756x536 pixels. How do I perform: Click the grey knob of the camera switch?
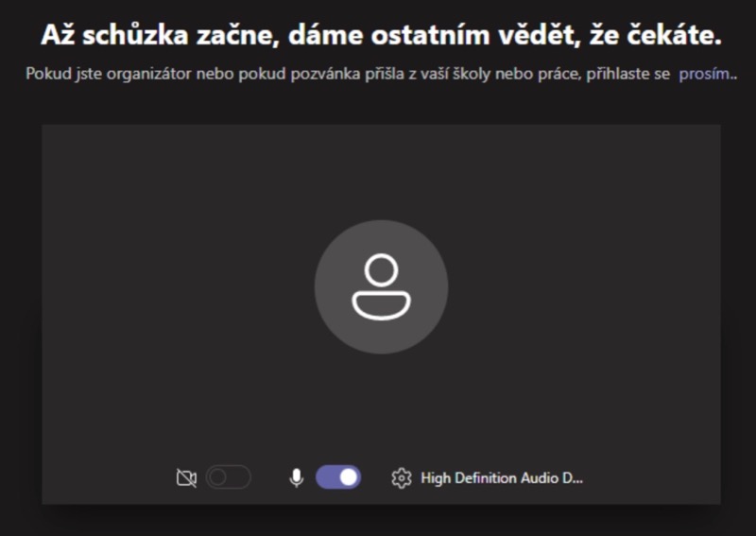point(218,477)
